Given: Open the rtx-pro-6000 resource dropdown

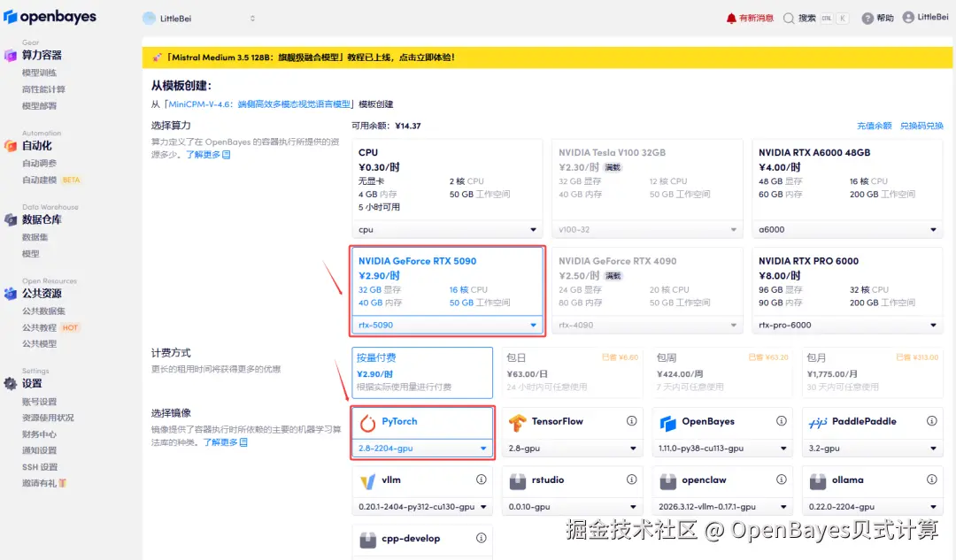Looking at the screenshot, I should 847,325.
